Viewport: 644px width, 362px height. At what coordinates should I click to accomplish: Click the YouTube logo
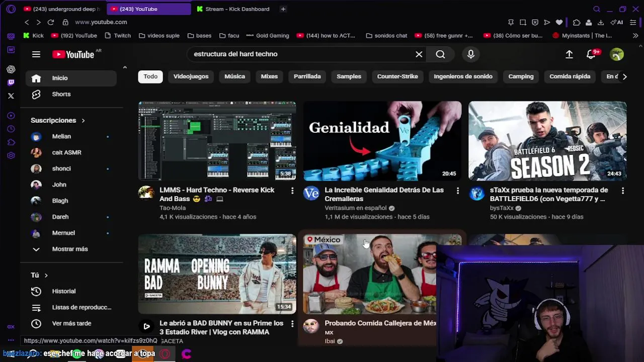tap(73, 54)
